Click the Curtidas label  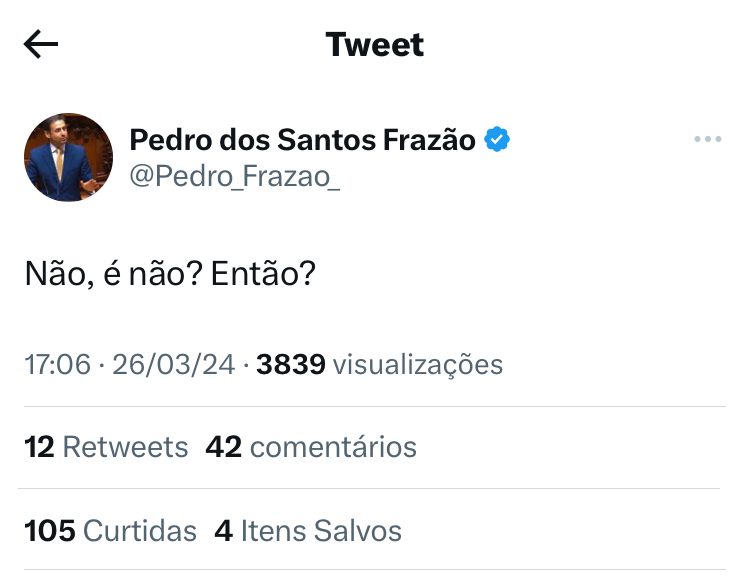click(140, 531)
